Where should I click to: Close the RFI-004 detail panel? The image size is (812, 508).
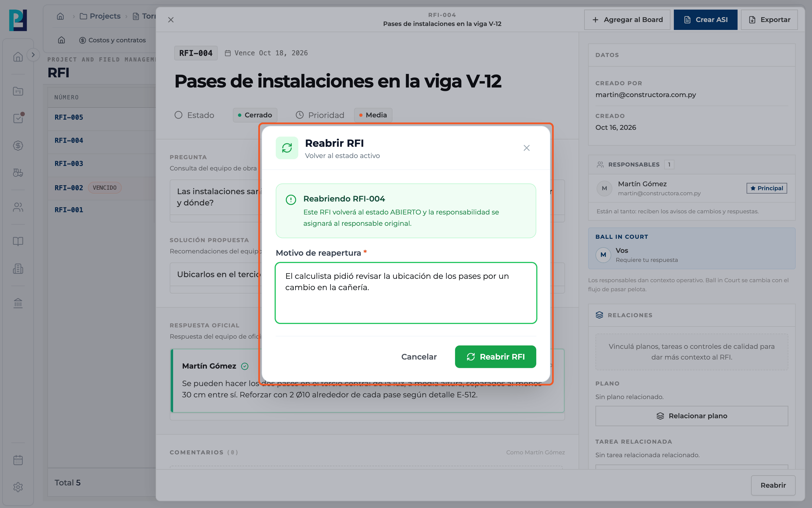click(x=171, y=20)
